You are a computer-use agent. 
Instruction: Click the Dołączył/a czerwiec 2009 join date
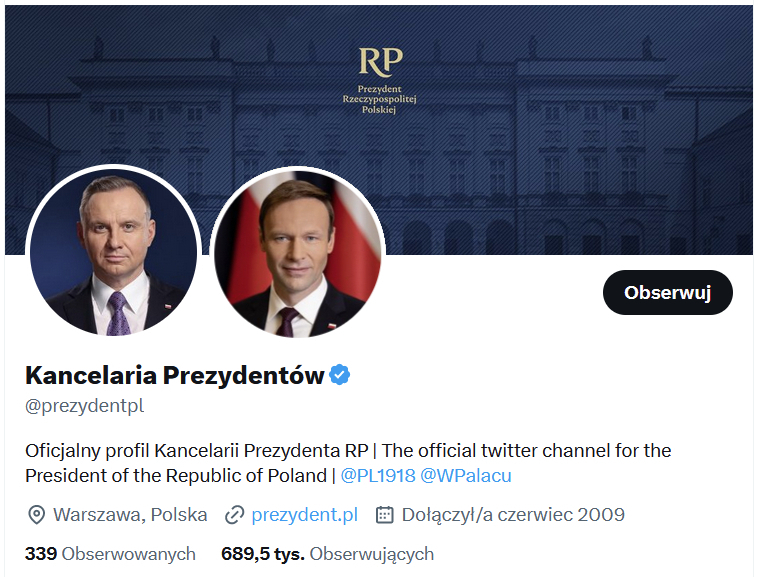pyautogui.click(x=513, y=515)
